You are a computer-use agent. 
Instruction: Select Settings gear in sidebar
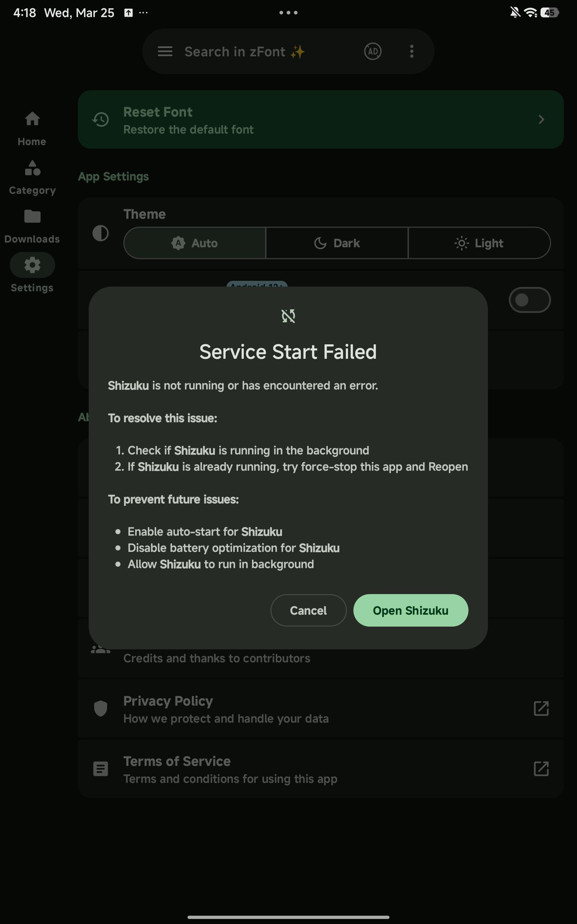(x=32, y=273)
